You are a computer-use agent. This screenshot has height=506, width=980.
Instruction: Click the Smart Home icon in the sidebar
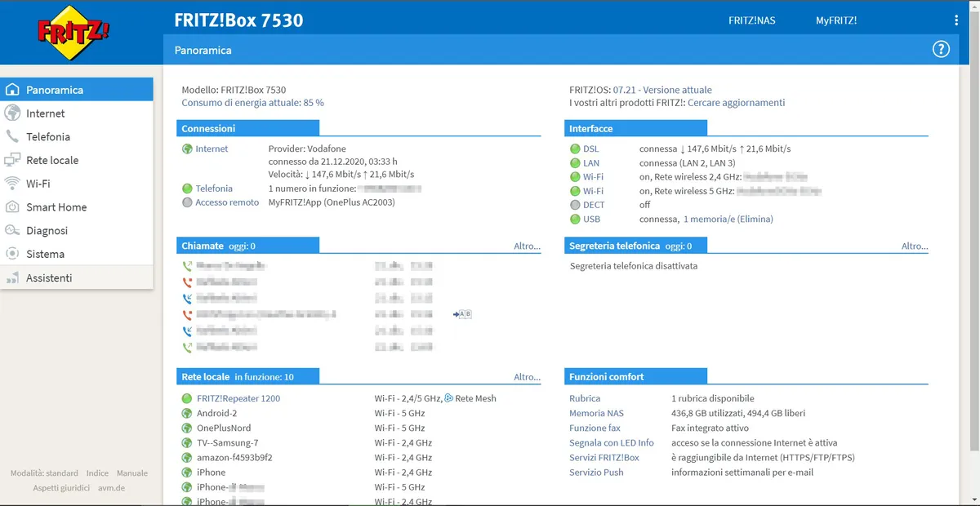pos(12,207)
